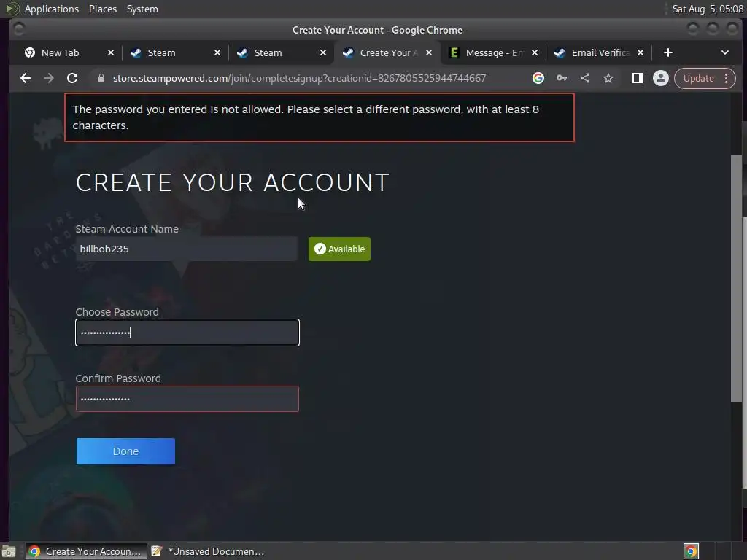Open the Applications menu
This screenshot has width=747, height=560.
point(52,9)
